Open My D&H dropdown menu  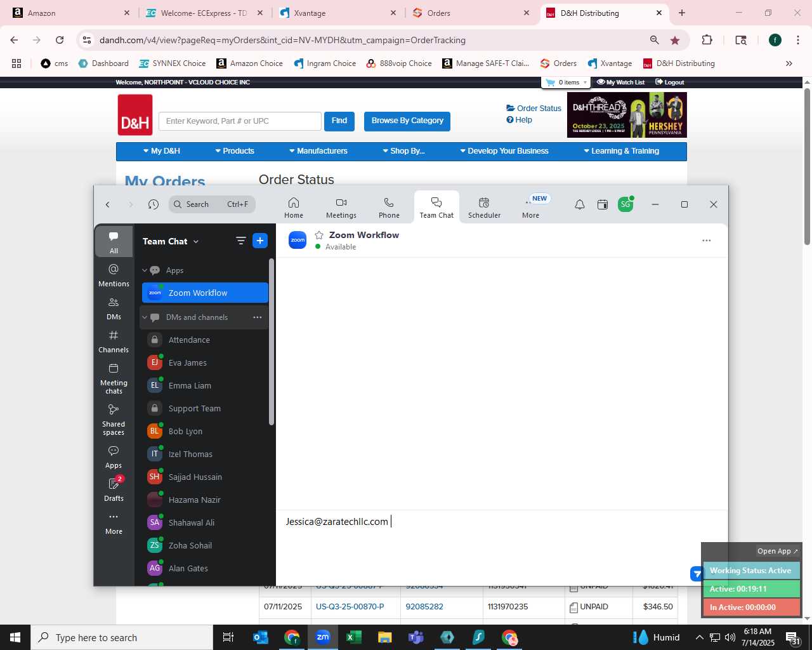coord(162,151)
